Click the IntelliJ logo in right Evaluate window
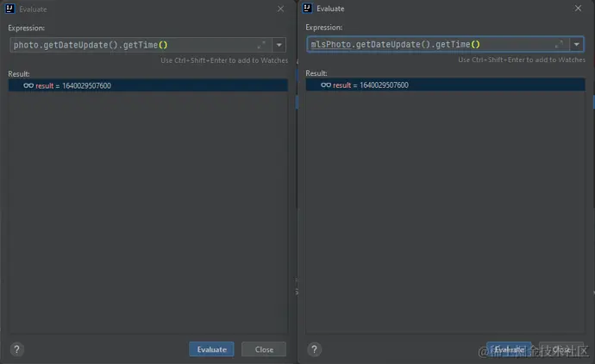The width and height of the screenshot is (595, 364). pos(307,8)
